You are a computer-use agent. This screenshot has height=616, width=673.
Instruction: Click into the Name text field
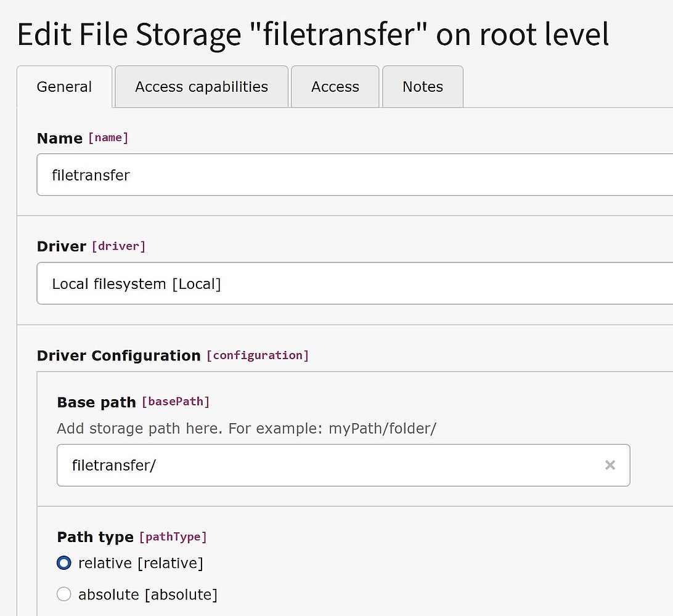pos(354,175)
